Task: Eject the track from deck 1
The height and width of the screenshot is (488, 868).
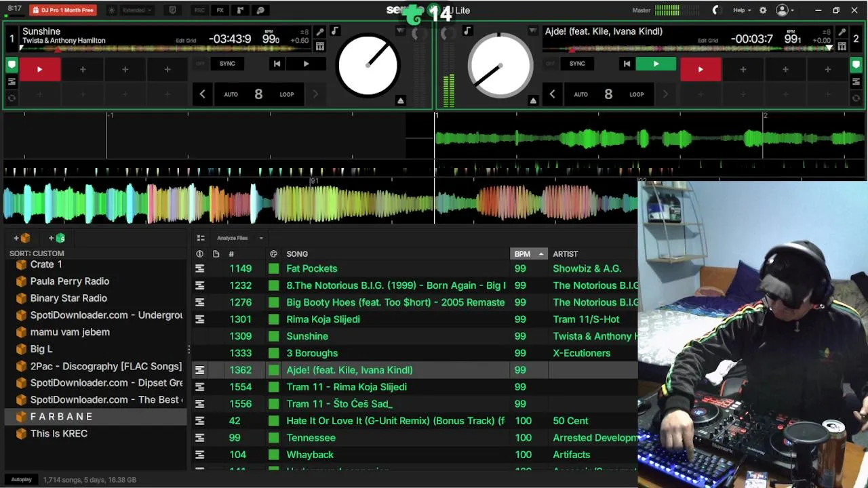Action: (401, 100)
